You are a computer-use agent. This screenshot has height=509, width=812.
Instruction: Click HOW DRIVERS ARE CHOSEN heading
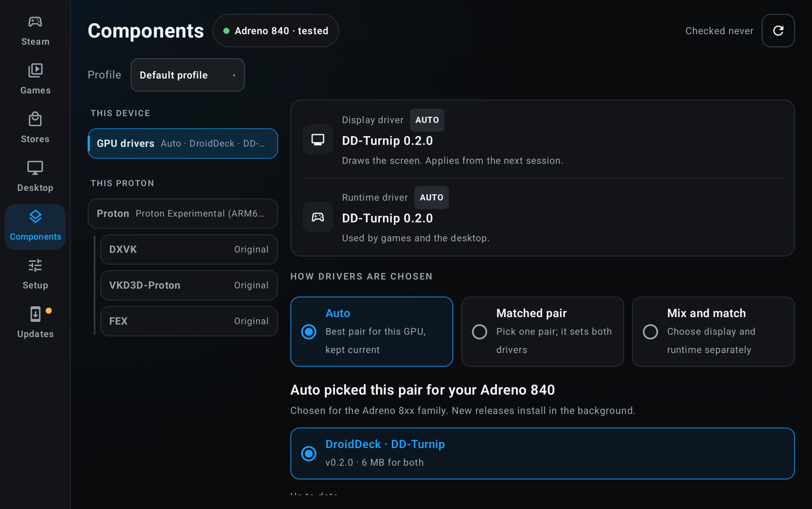pos(362,276)
